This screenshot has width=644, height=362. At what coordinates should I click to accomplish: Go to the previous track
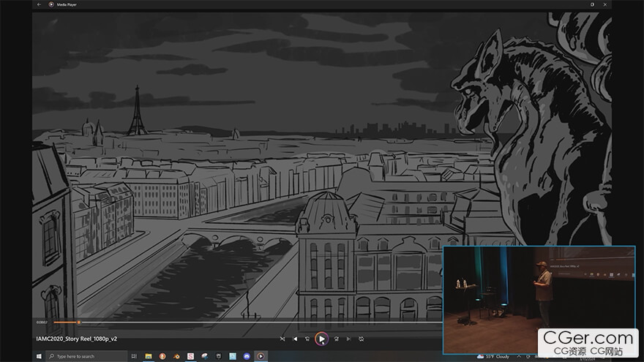[x=295, y=339]
